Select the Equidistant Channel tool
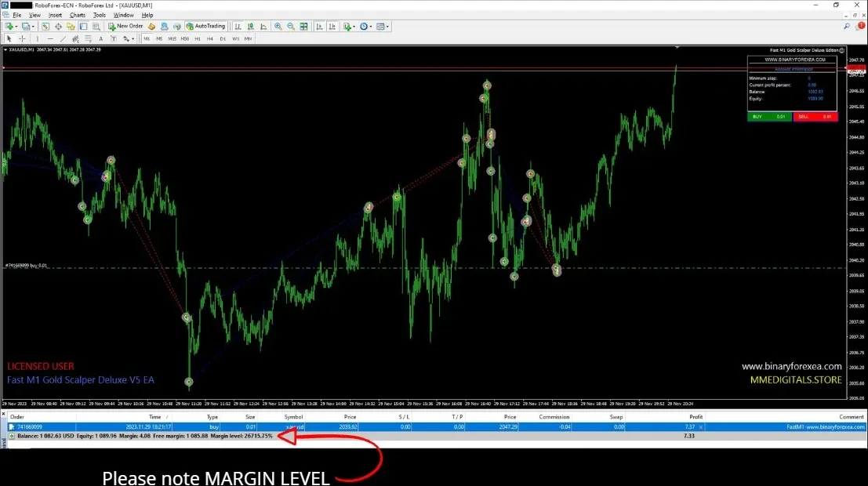 click(75, 38)
